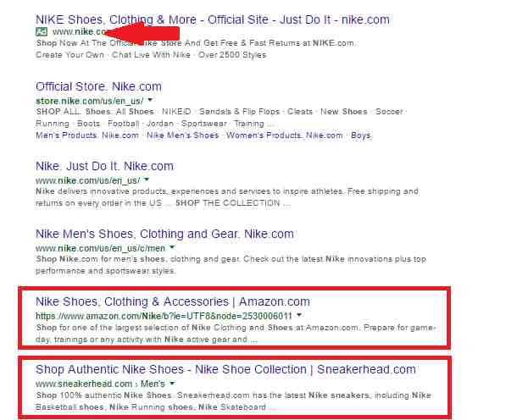Image resolution: width=517 pixels, height=420 pixels.
Task: Click the www.sneakerhead.com › Men's breadcrumb text
Action: point(100,384)
